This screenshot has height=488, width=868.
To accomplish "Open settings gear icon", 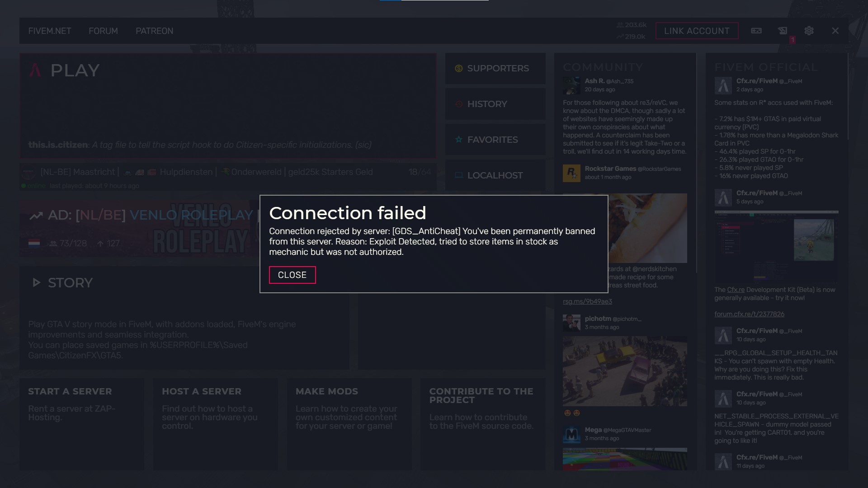I will (x=809, y=31).
